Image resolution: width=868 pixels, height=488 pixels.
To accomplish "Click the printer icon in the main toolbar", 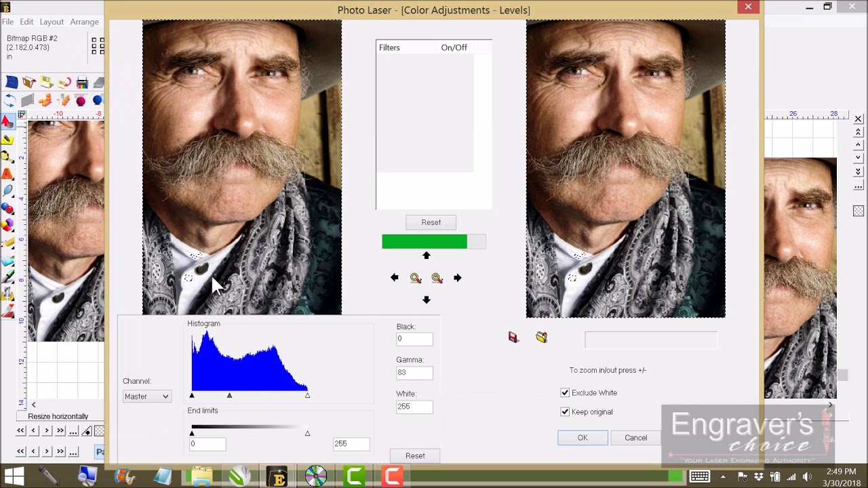I will (82, 83).
